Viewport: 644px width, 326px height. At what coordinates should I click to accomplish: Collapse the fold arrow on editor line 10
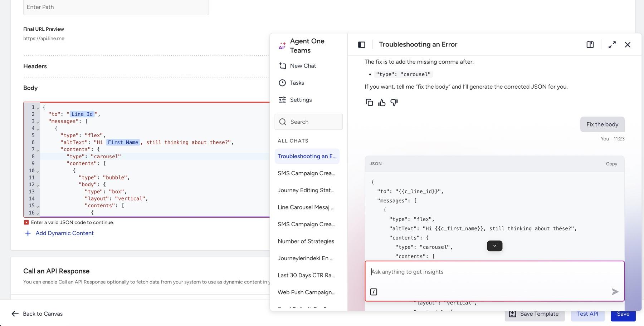[x=38, y=172]
